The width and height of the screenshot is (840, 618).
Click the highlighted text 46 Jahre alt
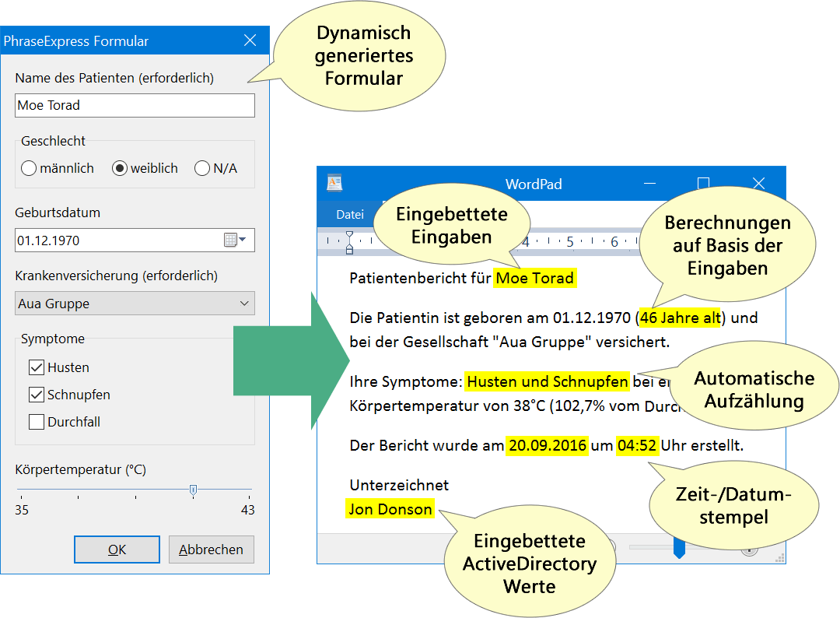[x=681, y=318]
